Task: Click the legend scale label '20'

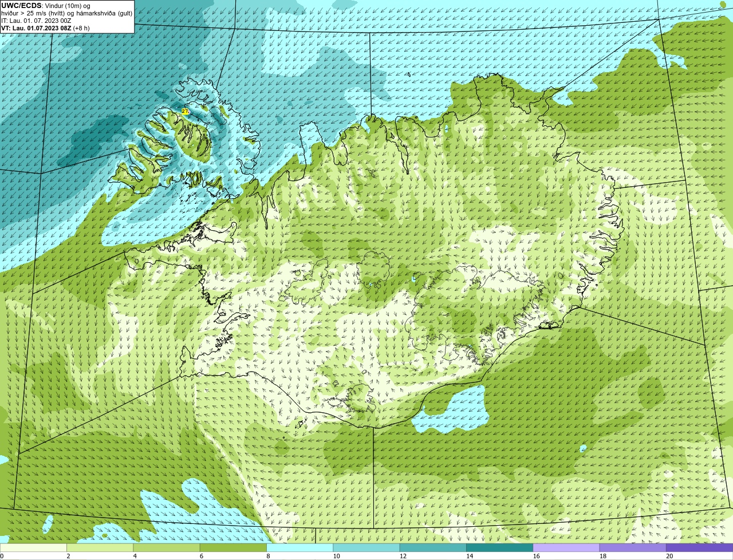Action: 669,556
